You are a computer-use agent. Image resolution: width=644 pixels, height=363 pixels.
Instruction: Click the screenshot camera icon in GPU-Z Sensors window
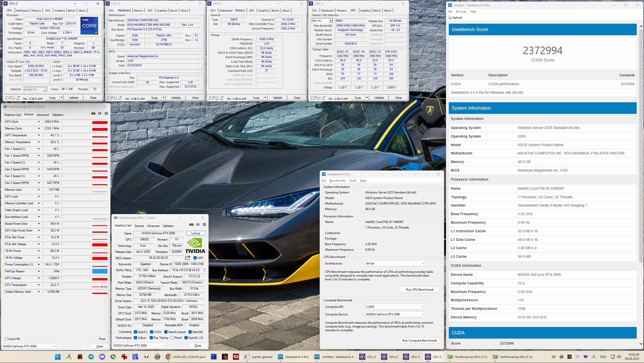[x=93, y=113]
